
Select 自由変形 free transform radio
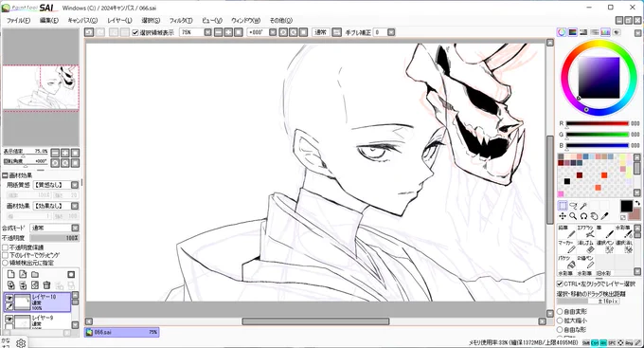click(560, 311)
